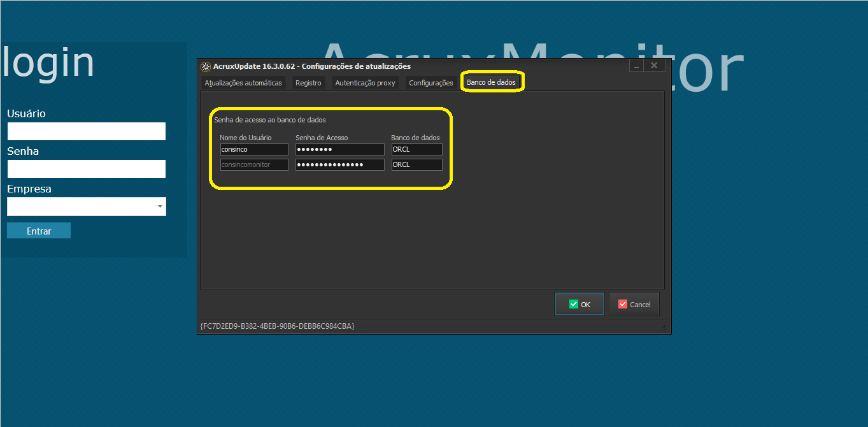Click the AcruxUpdate title bar icon
Image resolution: width=868 pixels, height=427 pixels.
tap(205, 66)
